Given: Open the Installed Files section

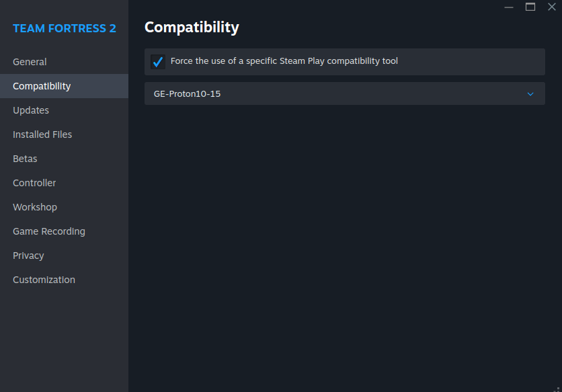Looking at the screenshot, I should pos(42,134).
